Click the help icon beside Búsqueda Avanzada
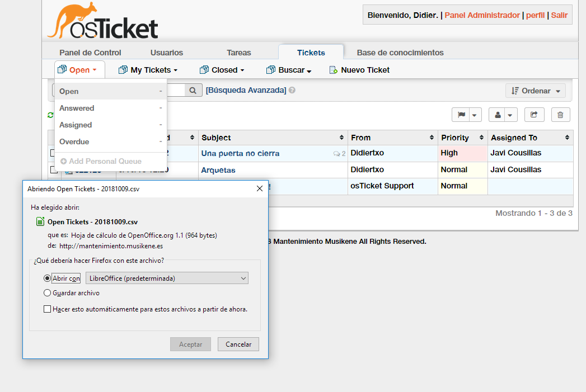Screen dimensions: 586x392 (x=292, y=89)
